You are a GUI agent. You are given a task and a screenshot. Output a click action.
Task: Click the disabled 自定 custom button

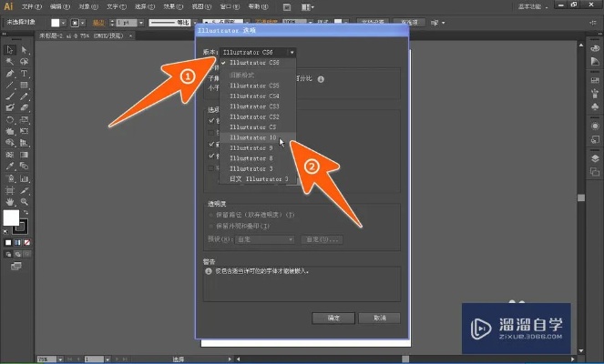[x=322, y=239]
